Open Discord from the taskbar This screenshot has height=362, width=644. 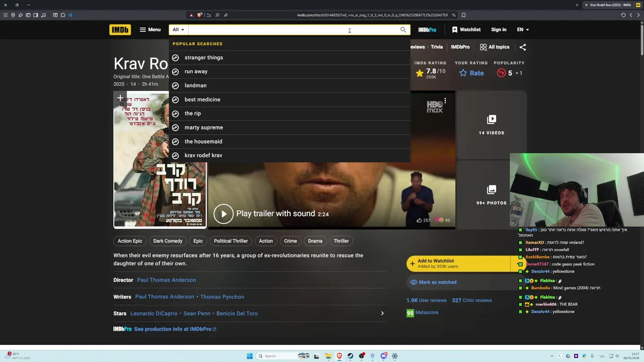(383, 356)
